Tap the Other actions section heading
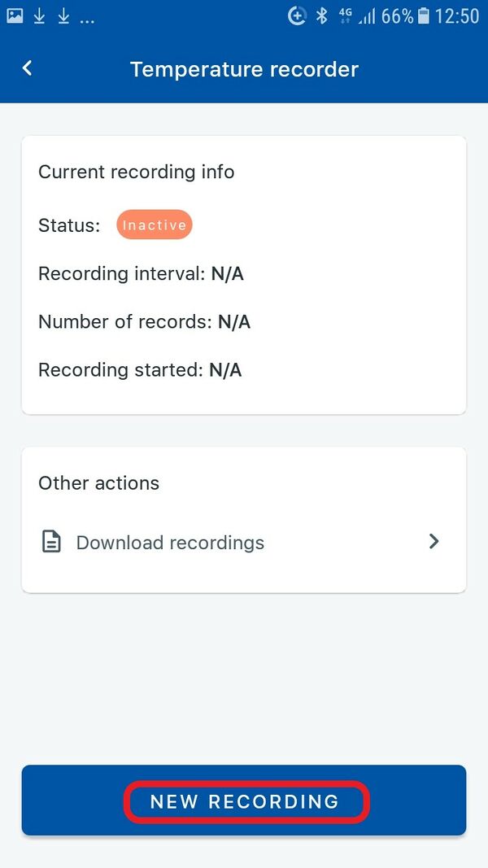488x868 pixels. point(98,483)
